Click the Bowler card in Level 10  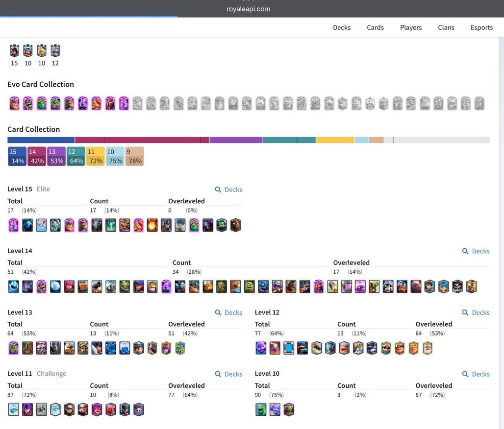click(x=275, y=409)
